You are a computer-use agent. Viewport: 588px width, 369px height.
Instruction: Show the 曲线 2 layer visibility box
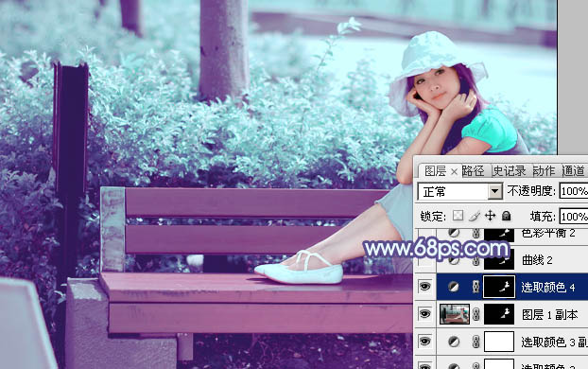click(424, 260)
